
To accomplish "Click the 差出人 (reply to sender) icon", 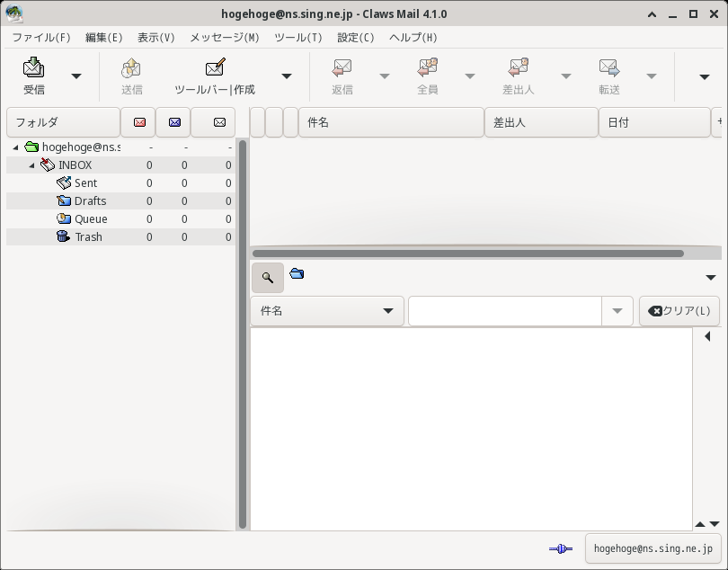I will [519, 67].
